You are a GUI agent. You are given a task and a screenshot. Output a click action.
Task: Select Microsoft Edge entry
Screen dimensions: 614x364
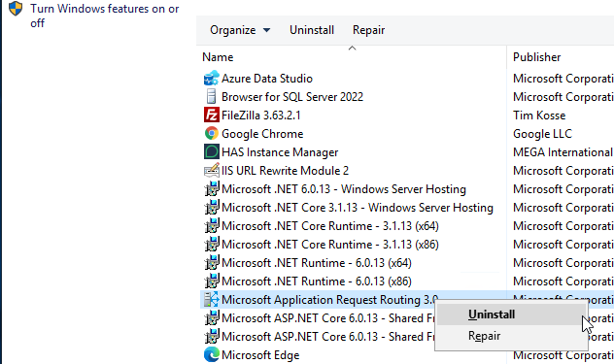click(x=260, y=354)
